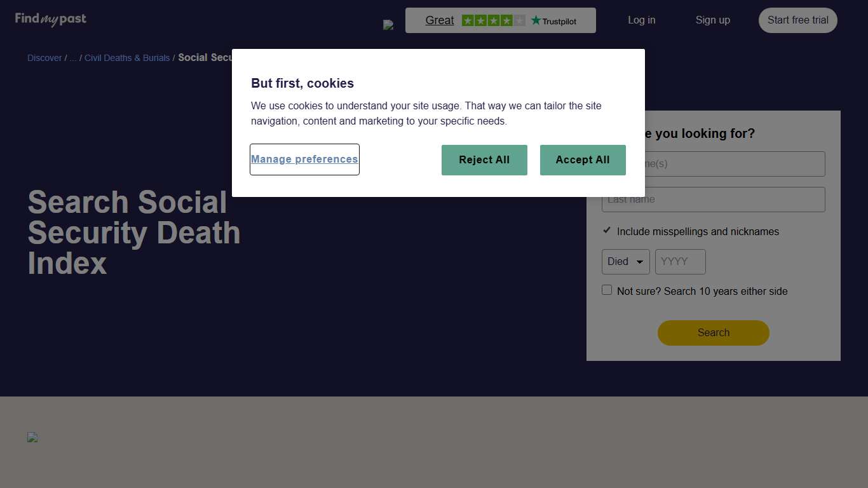868x488 pixels.
Task: Navigate to Civil Deaths & Burials
Action: point(127,58)
